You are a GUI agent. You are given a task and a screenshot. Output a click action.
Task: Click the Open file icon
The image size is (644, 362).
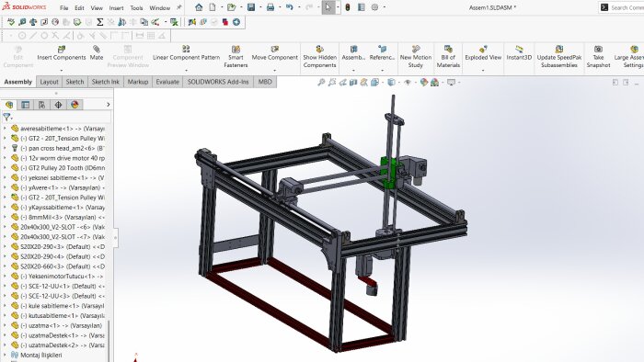(231, 7)
